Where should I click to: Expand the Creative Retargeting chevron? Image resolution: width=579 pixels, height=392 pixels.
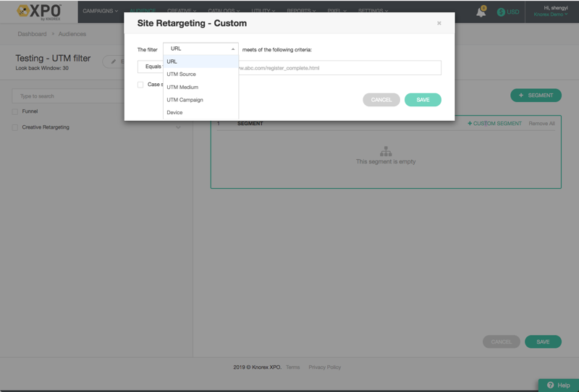coord(178,127)
